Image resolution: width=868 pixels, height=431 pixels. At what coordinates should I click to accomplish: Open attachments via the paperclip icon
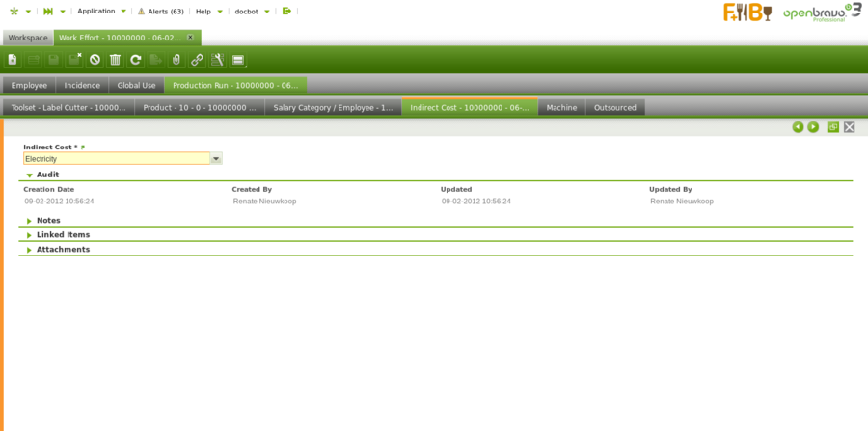[176, 60]
